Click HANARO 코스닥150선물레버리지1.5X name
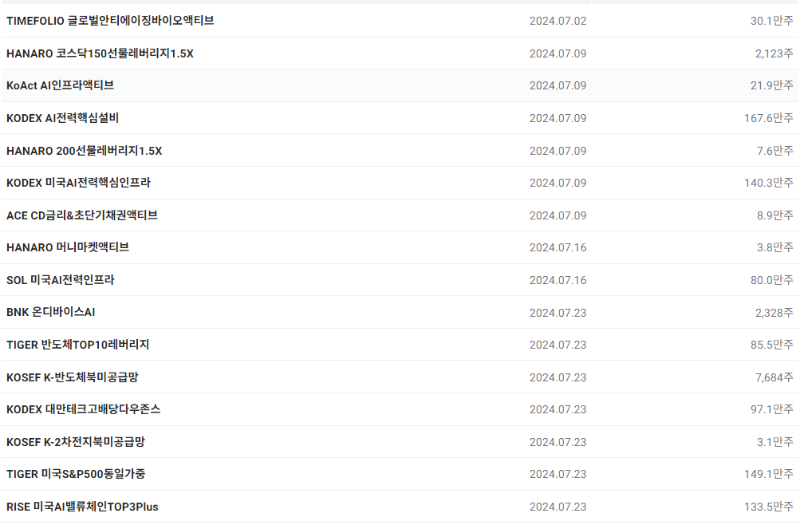This screenshot has width=812, height=525. pyautogui.click(x=100, y=53)
